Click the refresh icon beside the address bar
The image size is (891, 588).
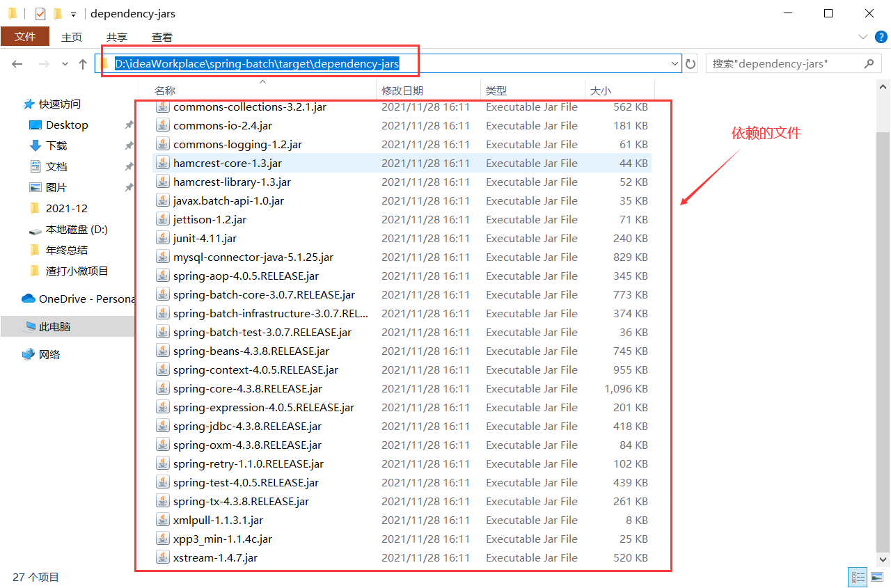[690, 63]
